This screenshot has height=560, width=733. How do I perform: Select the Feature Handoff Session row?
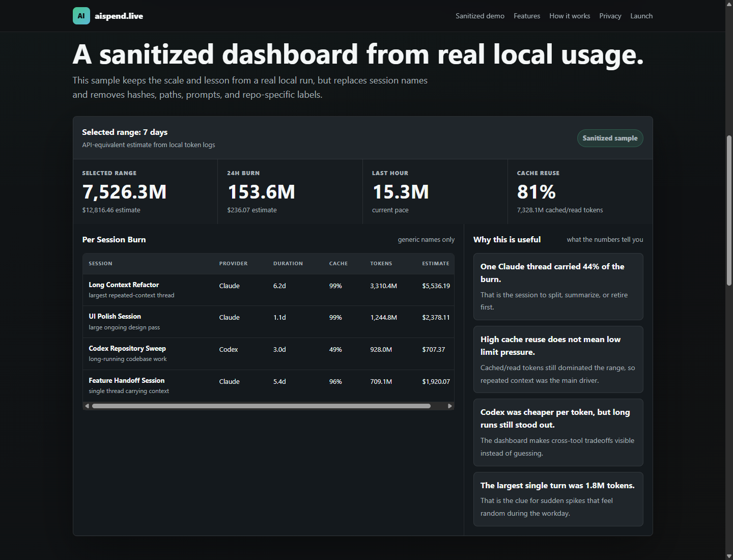click(268, 385)
